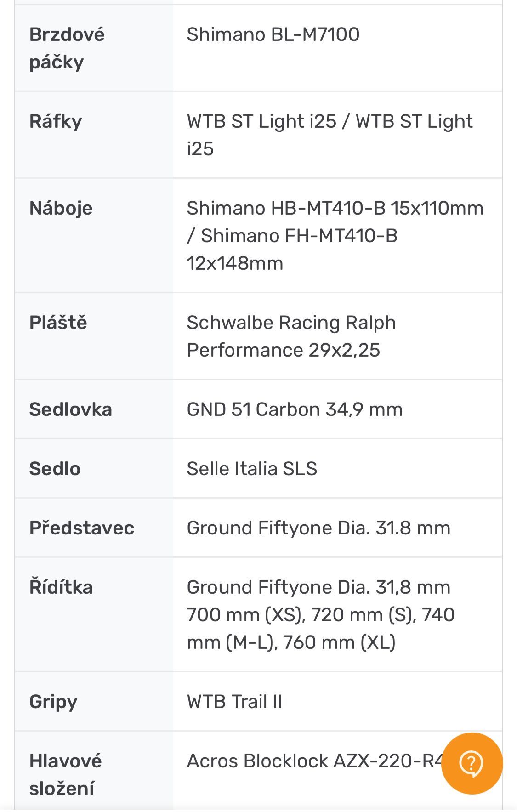Select the Představec row label
The height and width of the screenshot is (812, 517).
(x=82, y=528)
